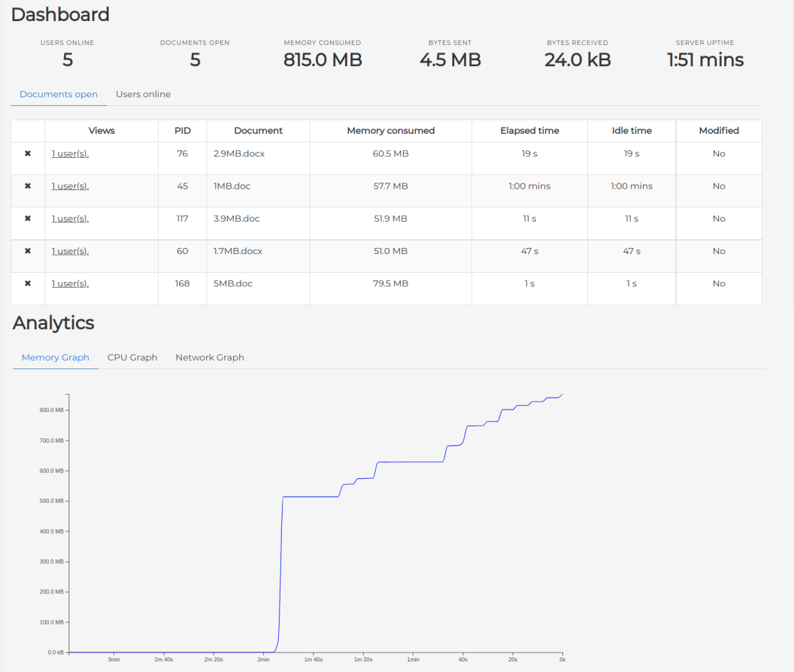
Task: Click 1 user(s) link in 1MB.doc row
Action: pos(70,186)
